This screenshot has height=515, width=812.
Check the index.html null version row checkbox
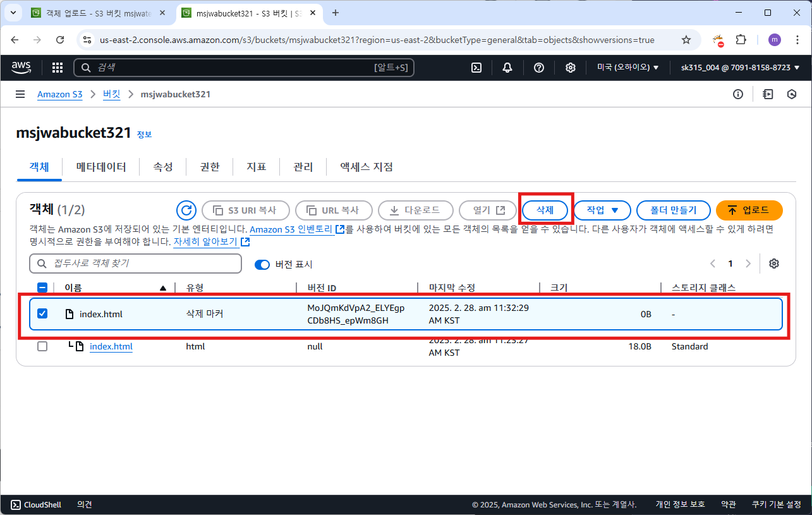(x=42, y=346)
